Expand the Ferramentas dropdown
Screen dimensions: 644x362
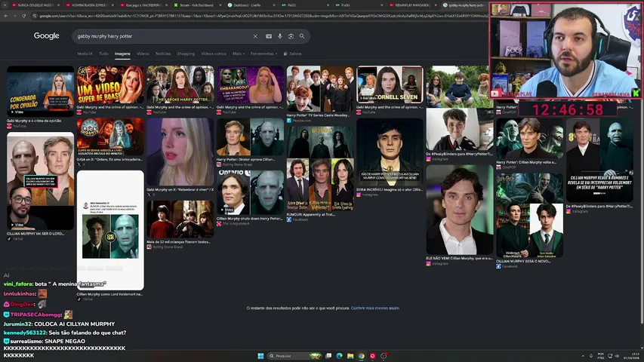pyautogui.click(x=263, y=54)
